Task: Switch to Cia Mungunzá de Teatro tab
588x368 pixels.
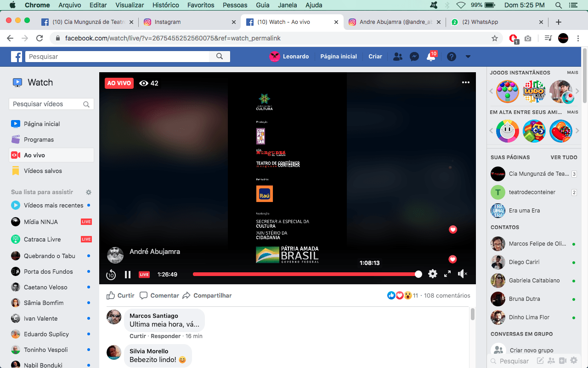Action: coord(86,22)
